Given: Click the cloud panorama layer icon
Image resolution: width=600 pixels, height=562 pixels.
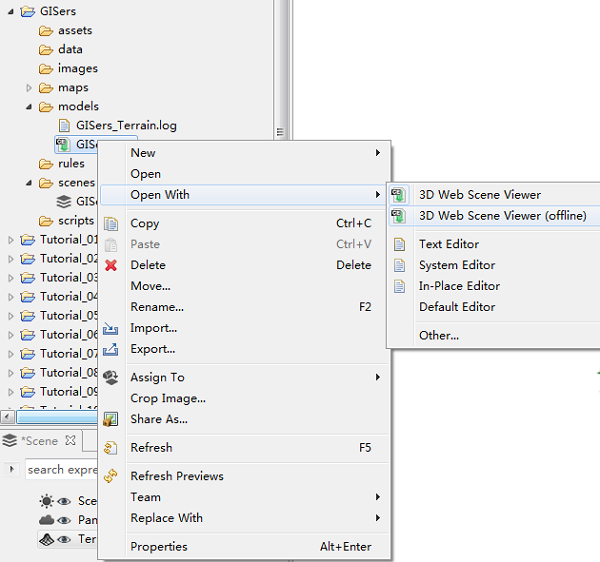Looking at the screenshot, I should pyautogui.click(x=47, y=520).
